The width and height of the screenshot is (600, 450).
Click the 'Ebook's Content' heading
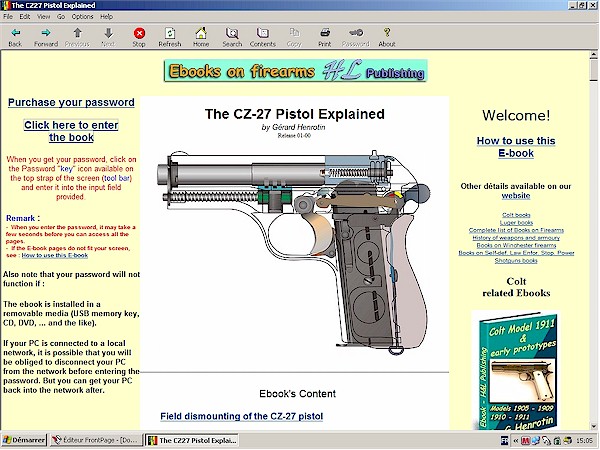tap(297, 394)
